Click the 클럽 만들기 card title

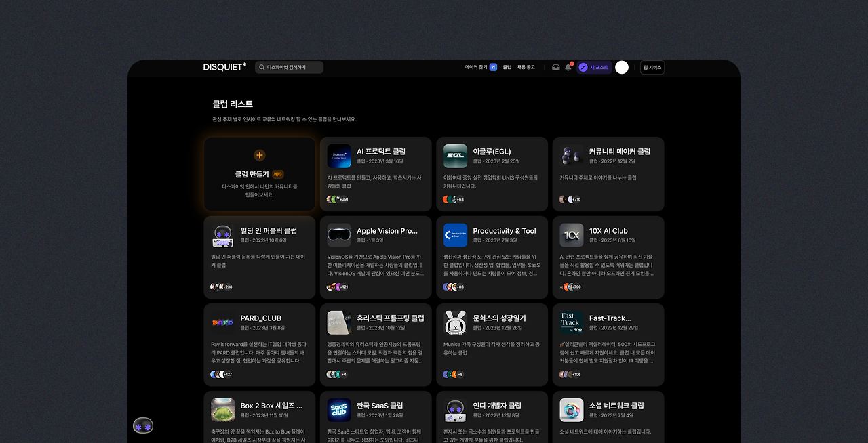click(252, 174)
